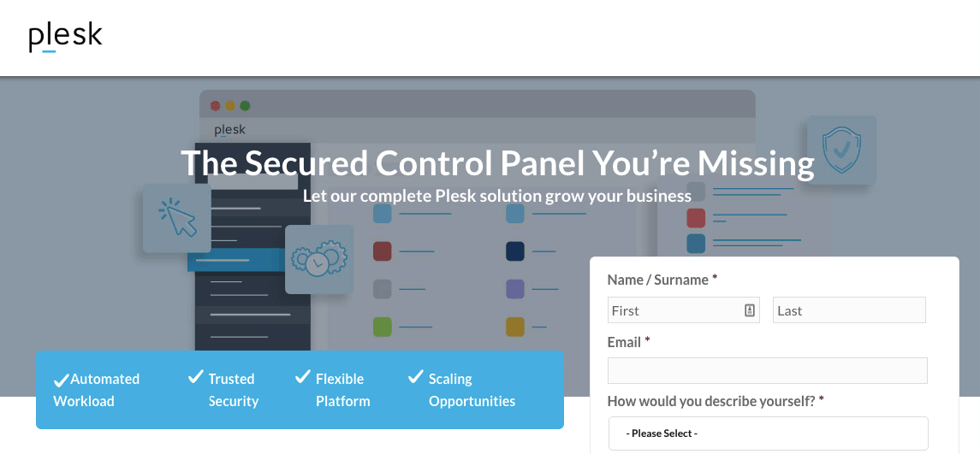This screenshot has height=454, width=980.
Task: Click the 'Scaling Opportunities' text
Action: (x=472, y=390)
